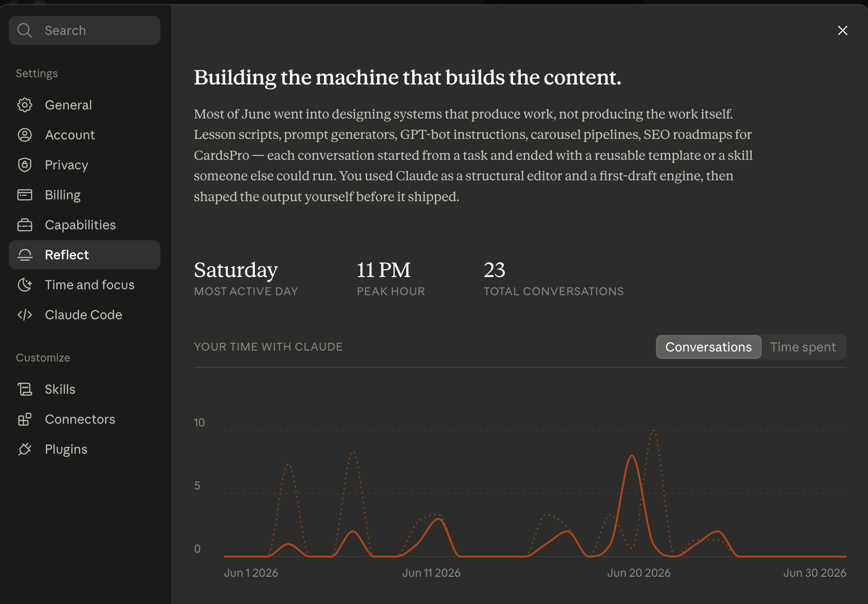Open the Capabilities page

pos(85,225)
